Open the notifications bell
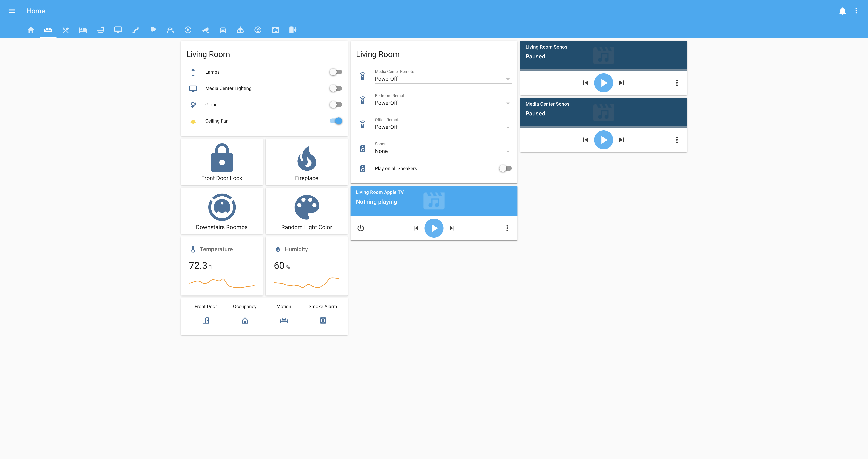This screenshot has height=459, width=868. click(x=842, y=11)
